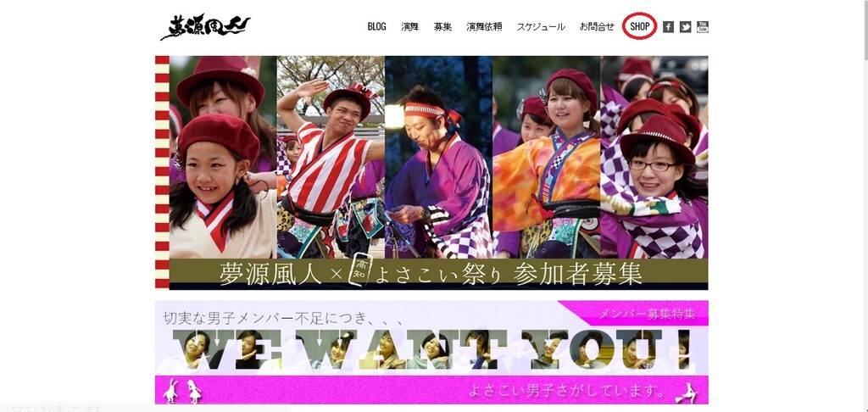Click photo of woman wearing glasses
This screenshot has width=868, height=412.
(x=654, y=158)
